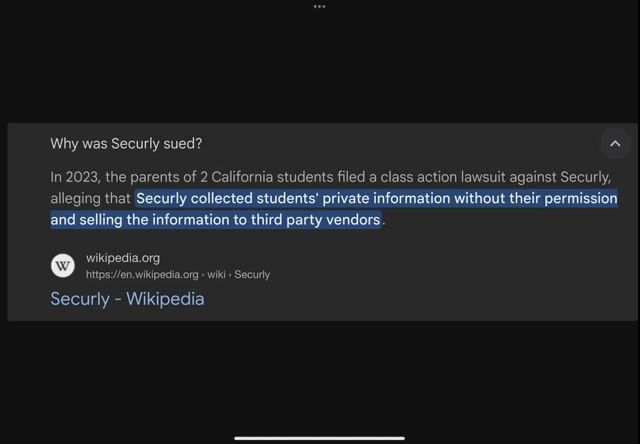640x444 pixels.
Task: Open the "Securly - Wikipedia" link
Action: click(127, 298)
